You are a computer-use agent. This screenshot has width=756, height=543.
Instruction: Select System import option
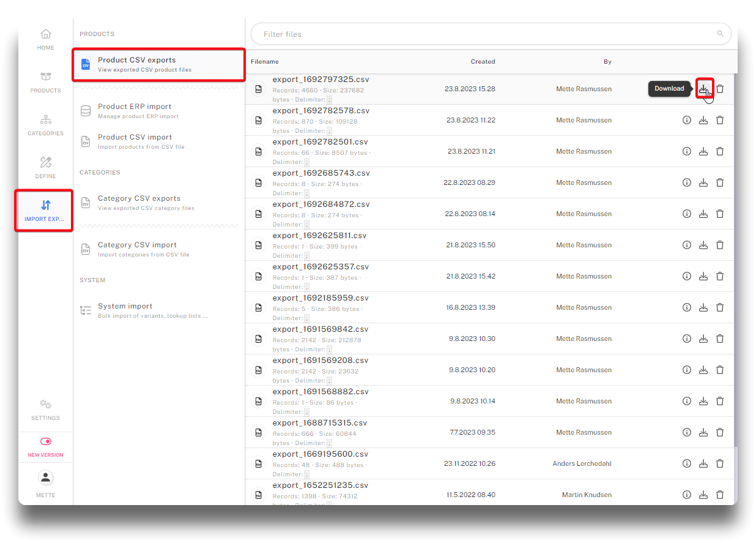[125, 310]
